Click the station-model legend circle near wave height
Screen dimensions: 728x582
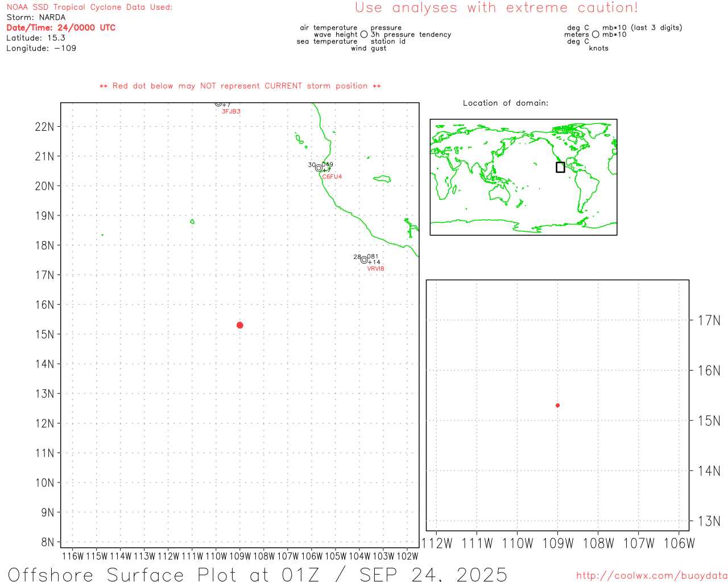coord(364,35)
